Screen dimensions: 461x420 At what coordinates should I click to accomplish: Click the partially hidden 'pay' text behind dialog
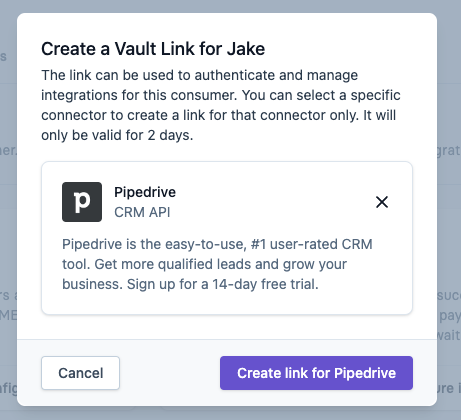(450, 316)
